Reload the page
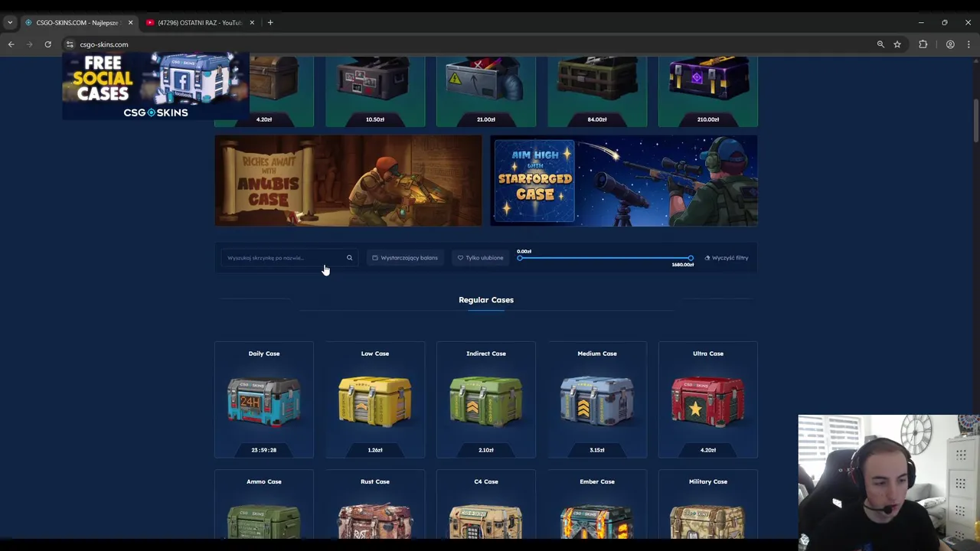Viewport: 980px width, 551px height. 47,44
